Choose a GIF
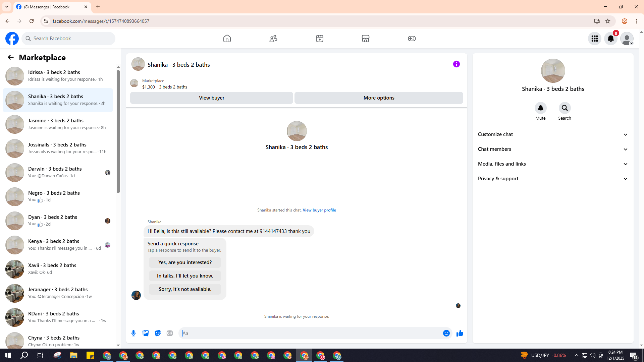 pos(170,333)
